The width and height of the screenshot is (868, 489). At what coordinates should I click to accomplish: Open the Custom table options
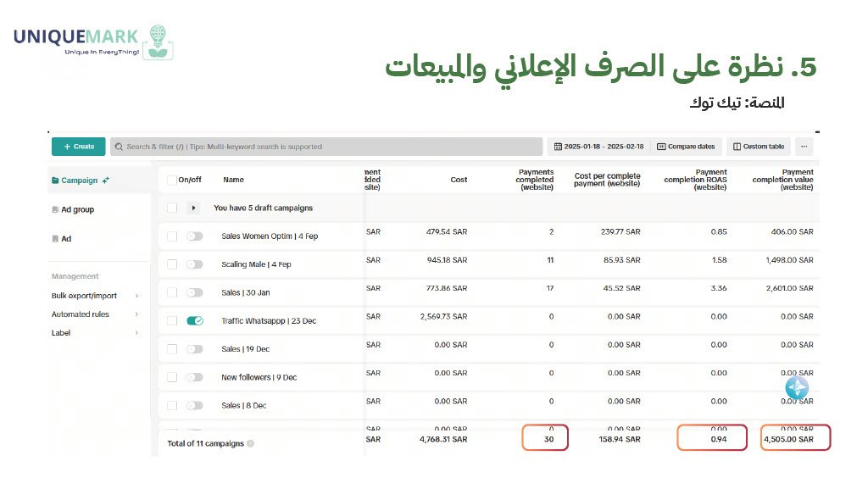pos(759,147)
